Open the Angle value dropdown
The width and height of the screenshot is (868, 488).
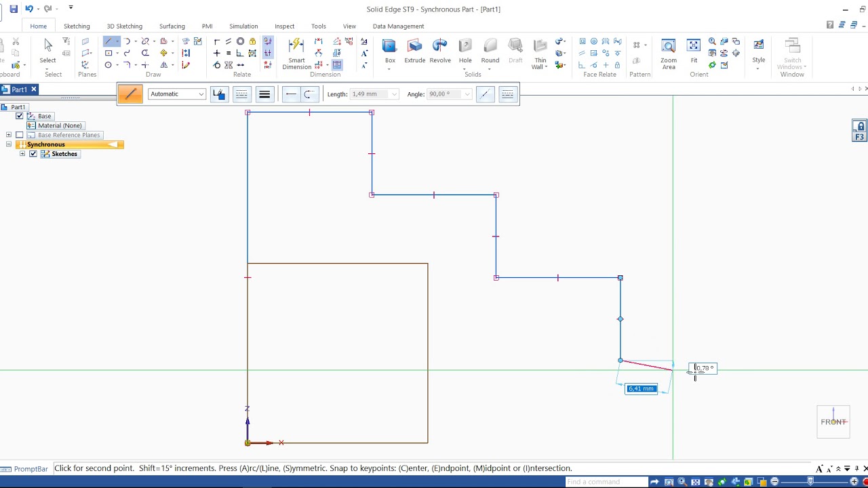(467, 94)
